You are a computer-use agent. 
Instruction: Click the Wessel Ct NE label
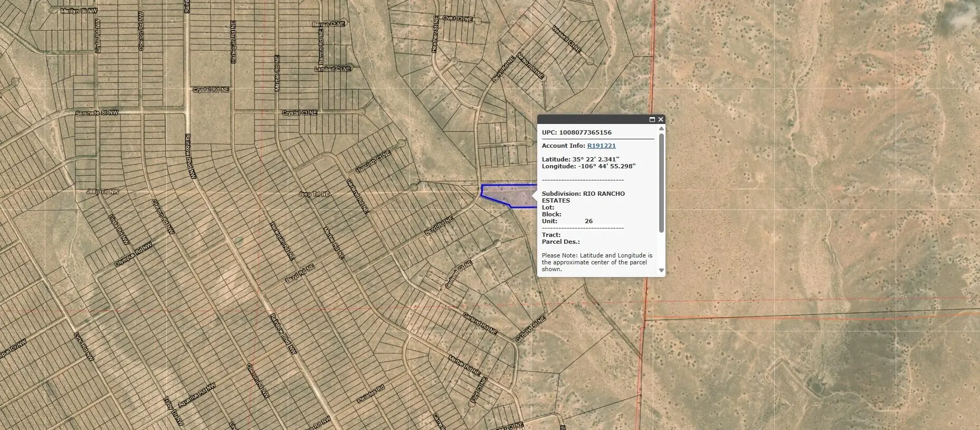(567, 39)
